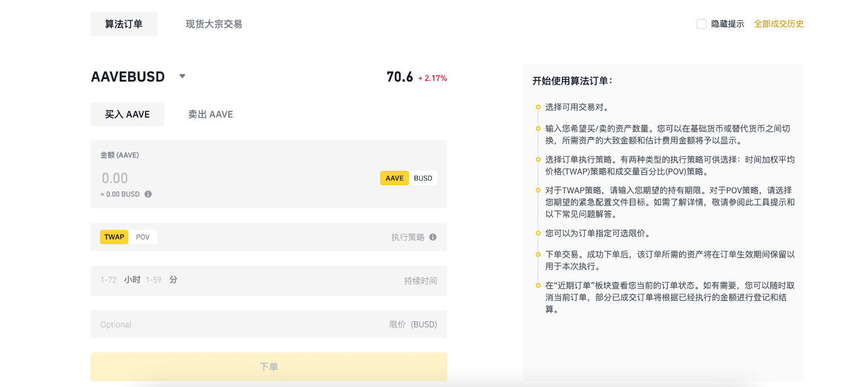Open the 算法订单 tab
Image resolution: width=868 pixels, height=387 pixels.
124,24
